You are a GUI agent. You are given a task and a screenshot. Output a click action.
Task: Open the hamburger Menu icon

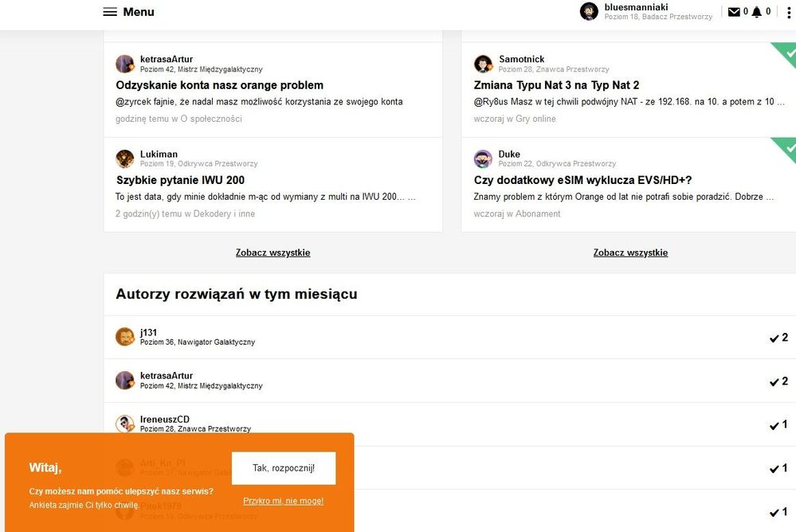click(110, 12)
